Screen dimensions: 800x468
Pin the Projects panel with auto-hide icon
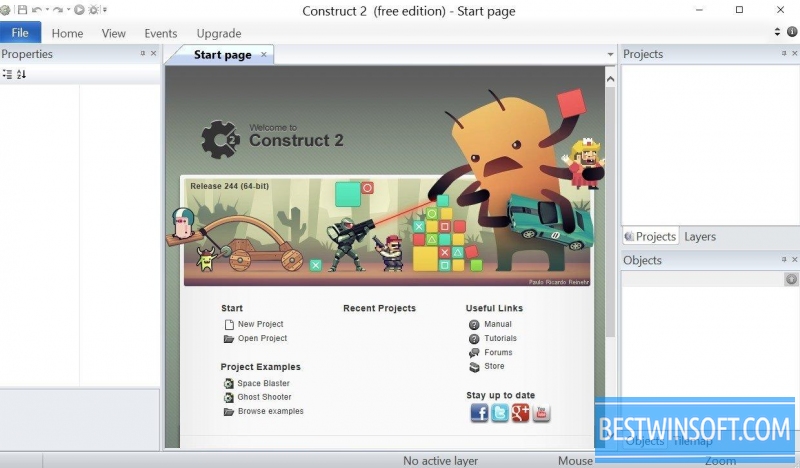[x=784, y=53]
